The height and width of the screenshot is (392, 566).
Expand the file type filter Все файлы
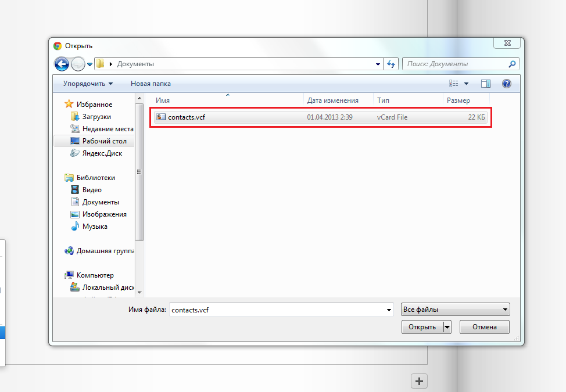[x=455, y=310]
